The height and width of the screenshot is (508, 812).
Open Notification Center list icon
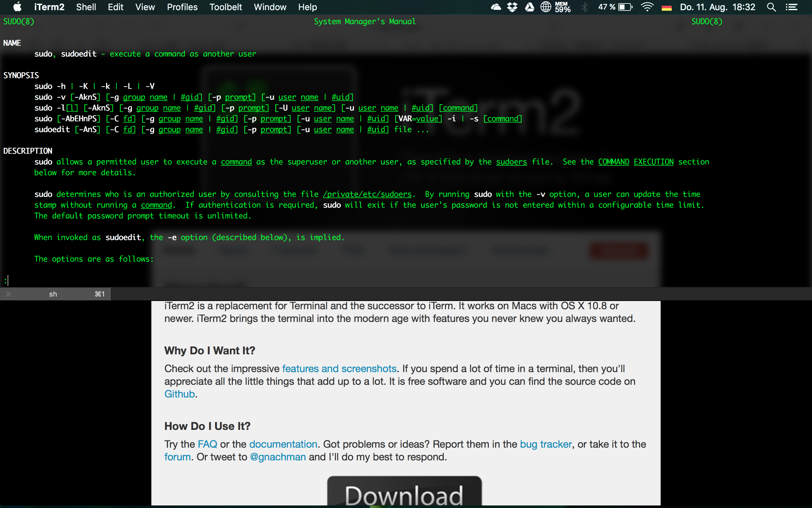coord(791,7)
